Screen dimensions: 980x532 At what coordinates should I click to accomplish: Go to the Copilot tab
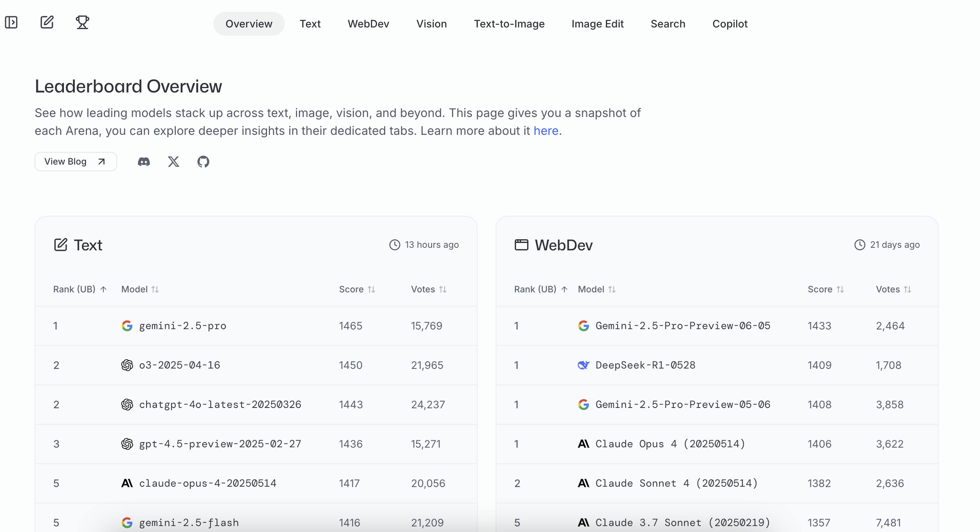pyautogui.click(x=730, y=24)
